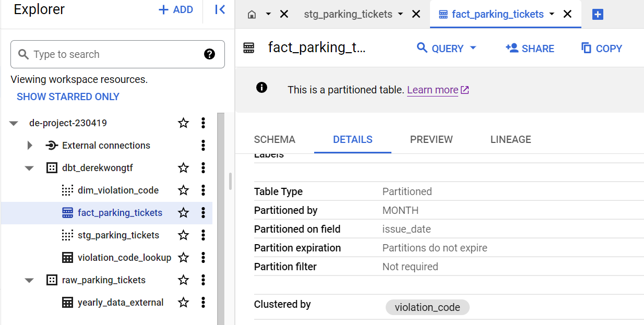Open the QUERY dropdown menu
The image size is (644, 325).
pos(473,49)
